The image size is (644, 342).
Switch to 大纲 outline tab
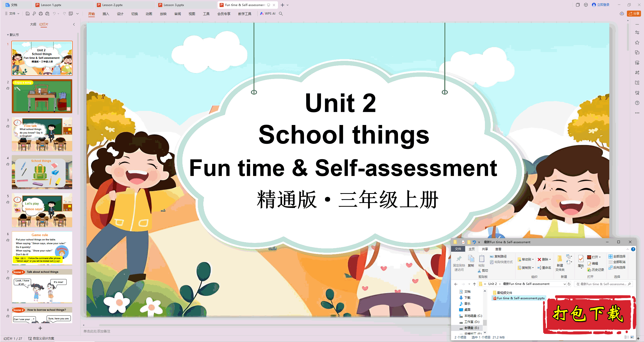pos(33,24)
